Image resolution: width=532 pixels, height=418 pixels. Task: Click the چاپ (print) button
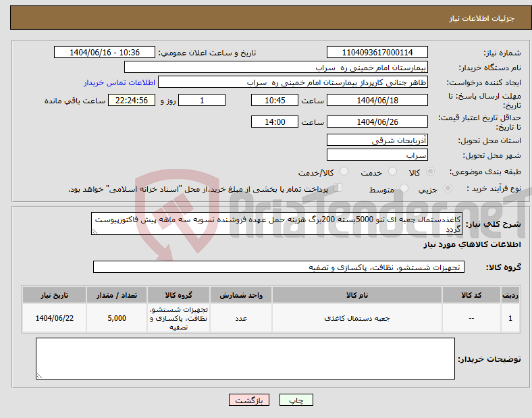296,400
